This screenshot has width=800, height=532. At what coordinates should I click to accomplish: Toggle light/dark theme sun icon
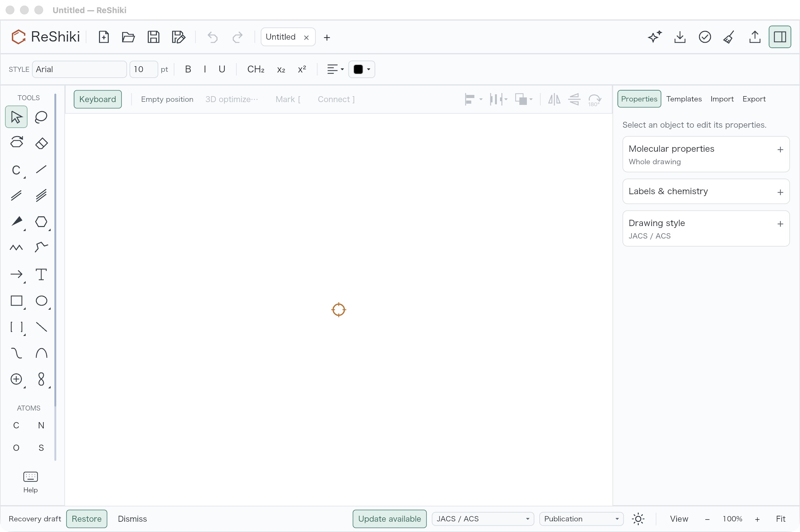coord(638,519)
